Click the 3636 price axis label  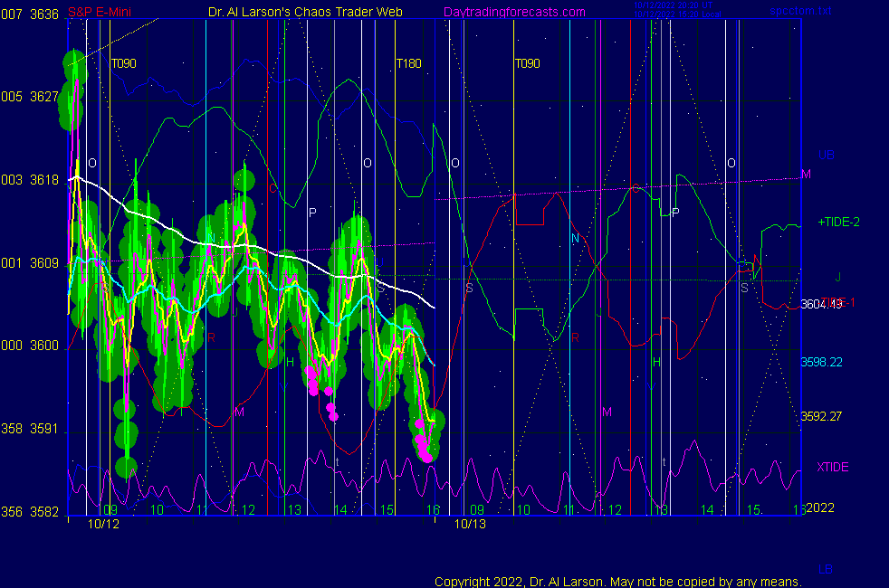pyautogui.click(x=43, y=14)
